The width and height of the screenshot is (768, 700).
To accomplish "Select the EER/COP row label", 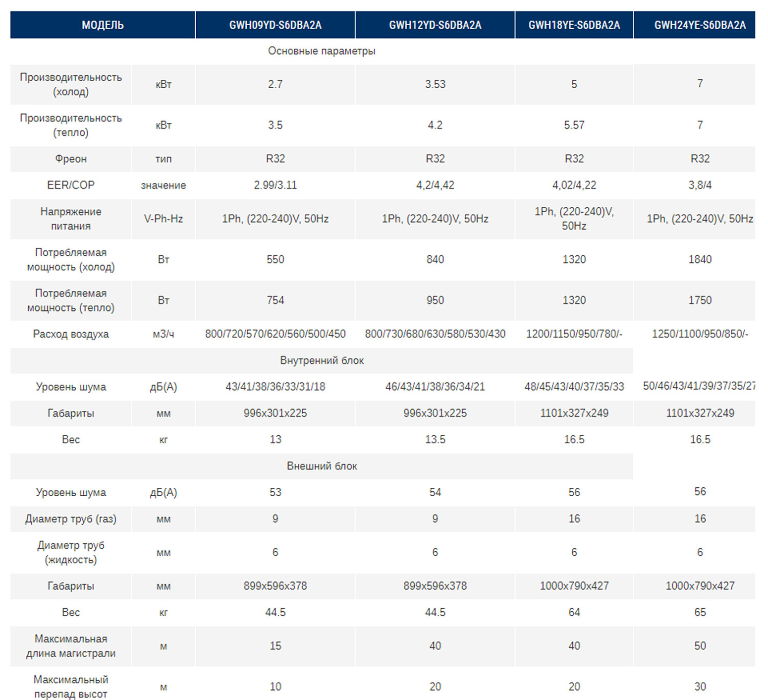I will (71, 185).
